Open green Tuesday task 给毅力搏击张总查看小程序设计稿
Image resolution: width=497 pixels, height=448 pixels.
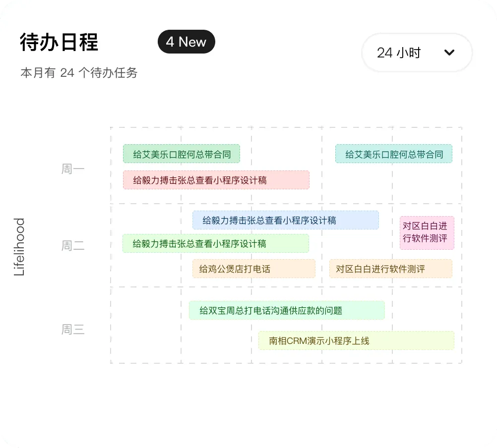(215, 244)
